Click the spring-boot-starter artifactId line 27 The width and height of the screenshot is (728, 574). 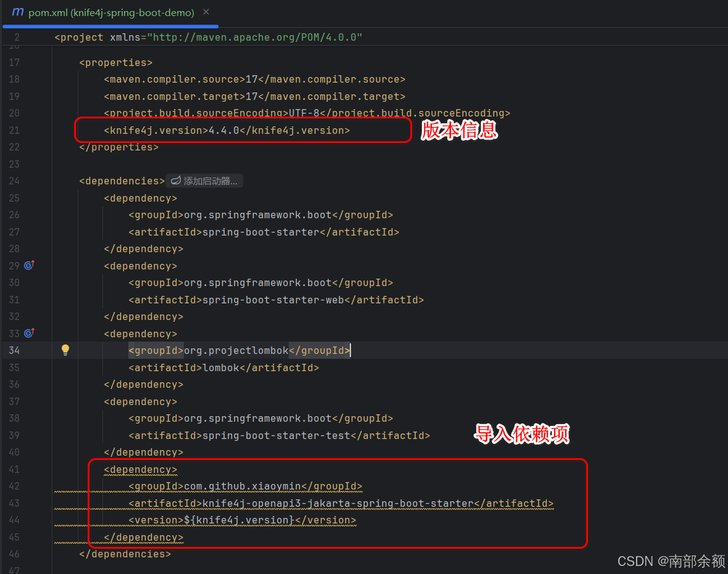(263, 232)
